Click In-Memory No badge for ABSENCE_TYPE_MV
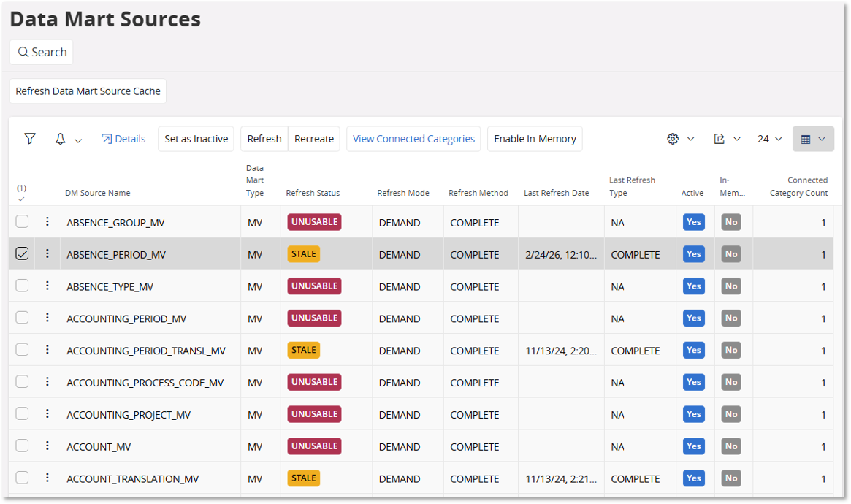Screen dimensions: 851x504 [731, 286]
